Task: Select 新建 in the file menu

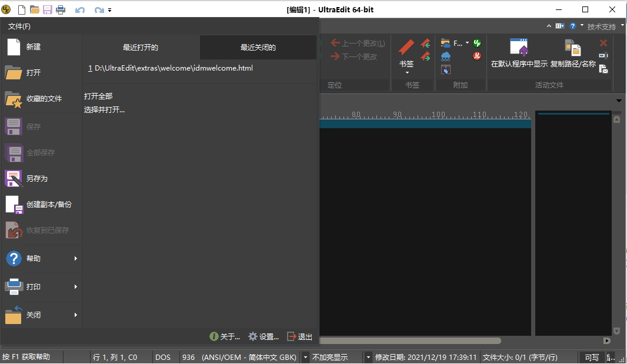Action: [x=42, y=47]
